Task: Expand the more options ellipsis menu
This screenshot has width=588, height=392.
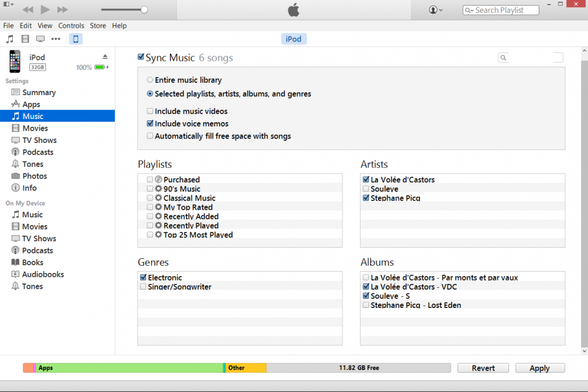Action: (56, 39)
